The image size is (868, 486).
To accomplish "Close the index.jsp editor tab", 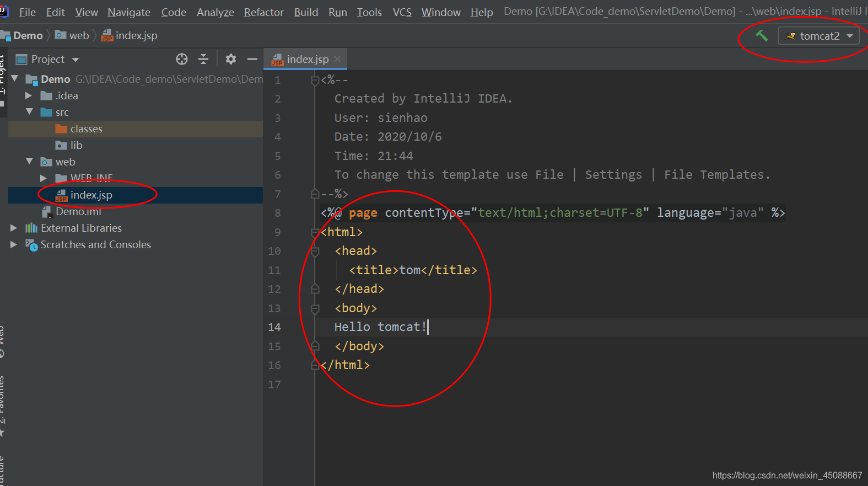I will 337,59.
